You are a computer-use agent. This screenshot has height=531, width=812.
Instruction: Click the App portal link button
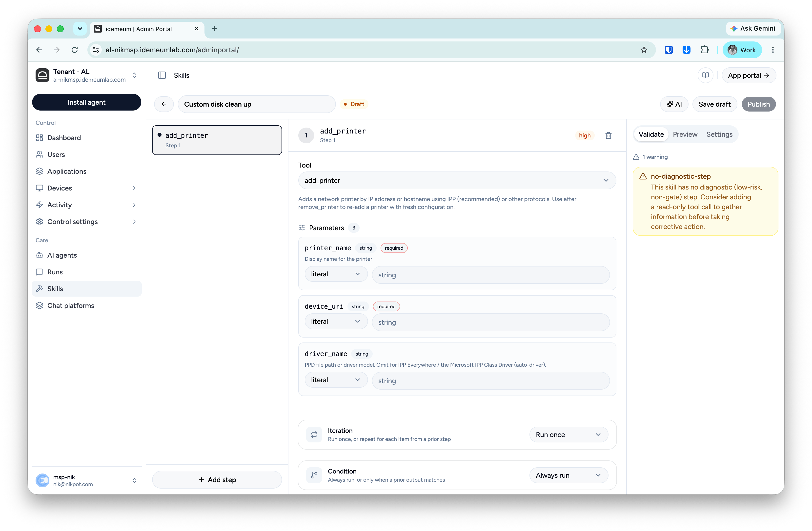749,75
